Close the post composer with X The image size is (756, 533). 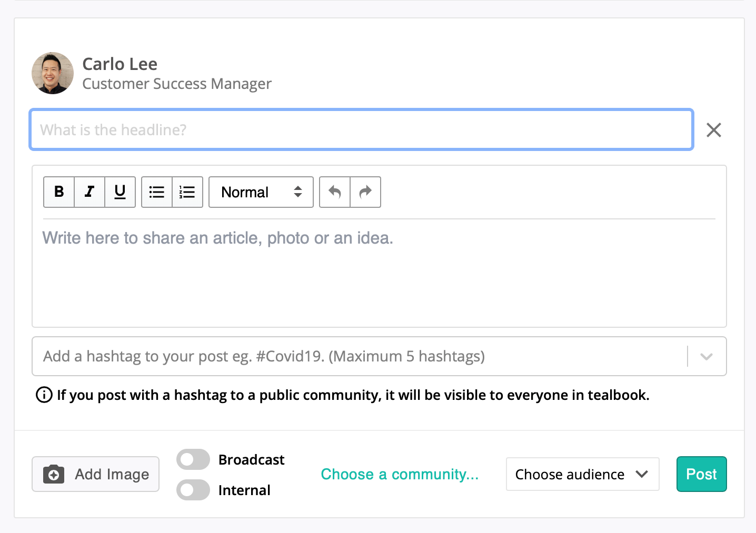(713, 130)
